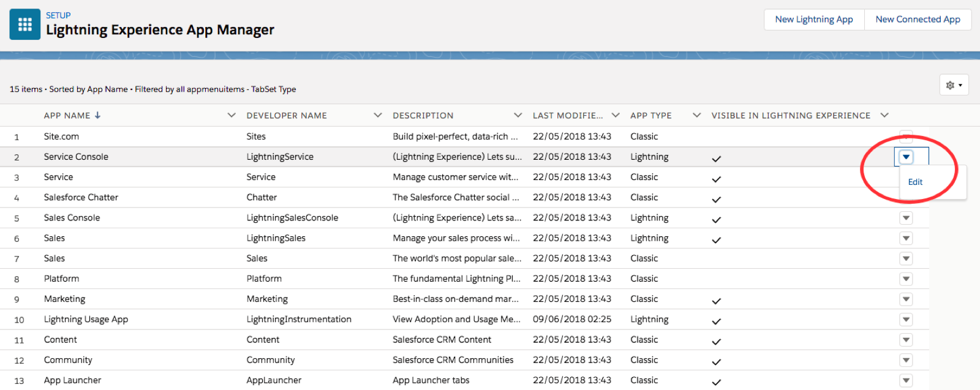Sort by Description header
This screenshot has height=390, width=980.
coord(423,115)
